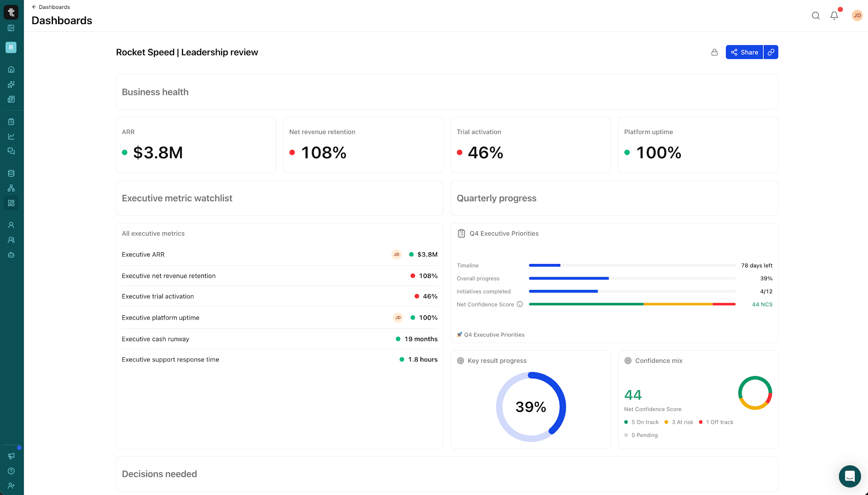Open the robot bot icon in sidebar
Screen dimensions: 868x495
[11, 255]
